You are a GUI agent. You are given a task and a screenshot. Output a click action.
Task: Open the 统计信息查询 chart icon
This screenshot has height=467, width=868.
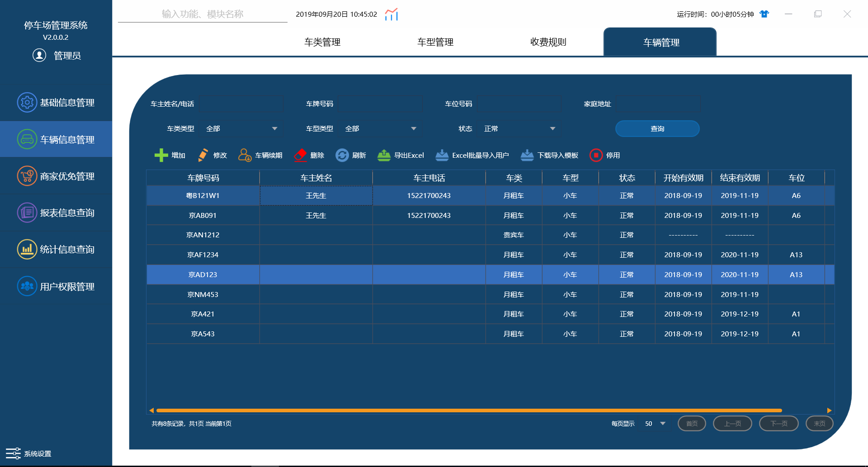(27, 249)
